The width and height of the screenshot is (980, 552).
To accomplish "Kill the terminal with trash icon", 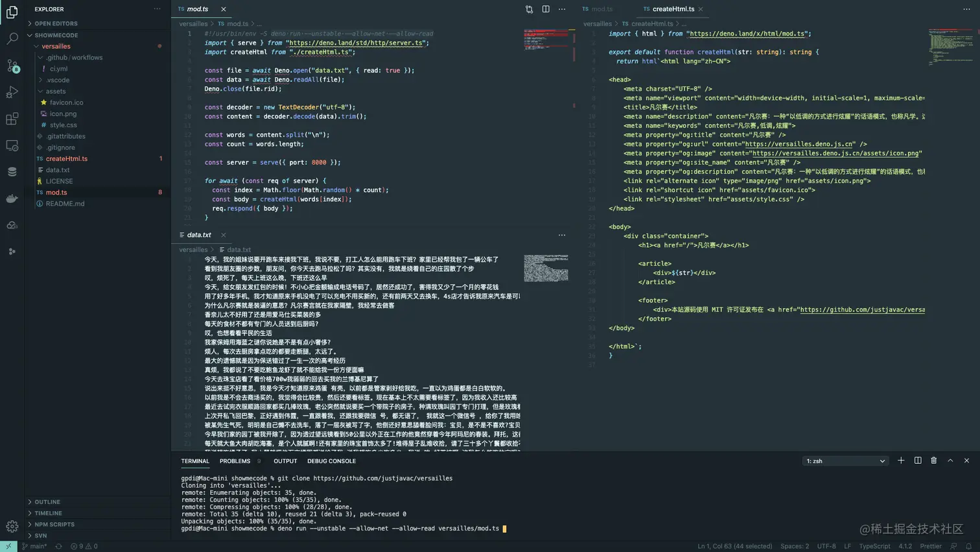I will pos(934,461).
